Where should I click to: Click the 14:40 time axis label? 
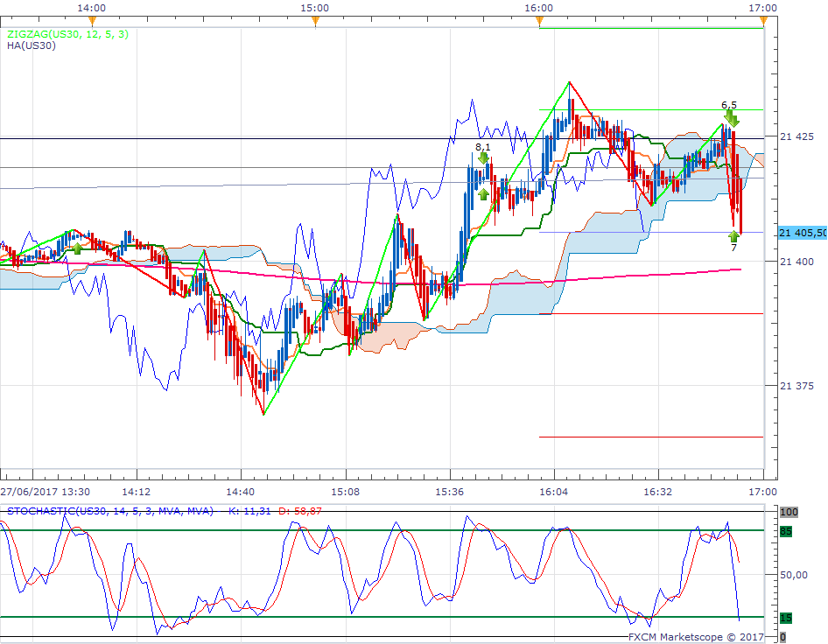pyautogui.click(x=241, y=492)
